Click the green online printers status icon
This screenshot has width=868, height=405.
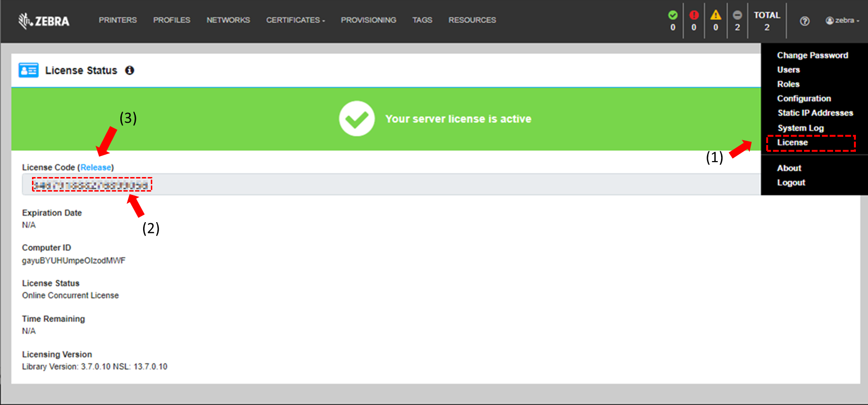[673, 15]
